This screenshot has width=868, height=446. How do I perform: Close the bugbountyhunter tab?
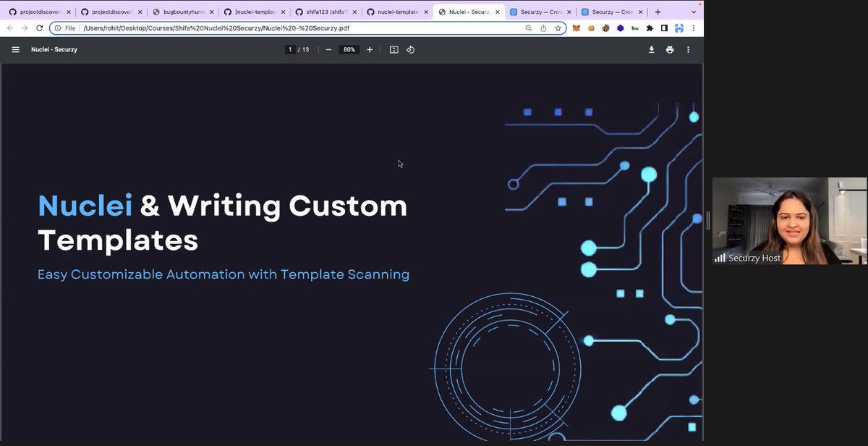[x=211, y=12]
